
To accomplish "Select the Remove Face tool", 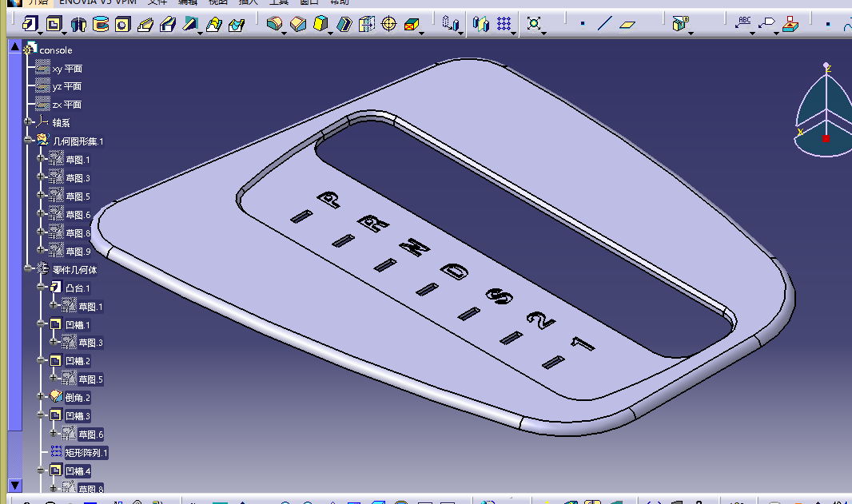I will pyautogui.click(x=412, y=23).
